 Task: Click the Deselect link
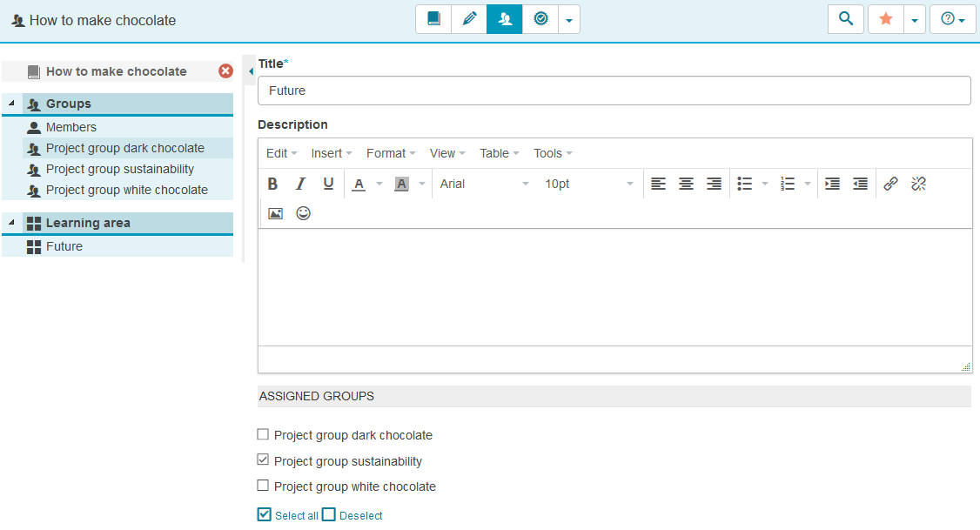(360, 515)
